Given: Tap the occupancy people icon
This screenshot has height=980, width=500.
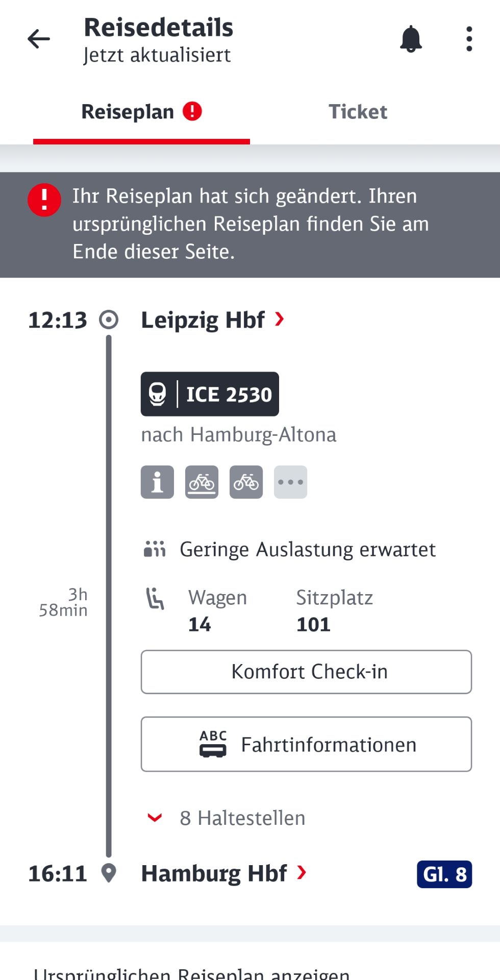Looking at the screenshot, I should tap(155, 549).
